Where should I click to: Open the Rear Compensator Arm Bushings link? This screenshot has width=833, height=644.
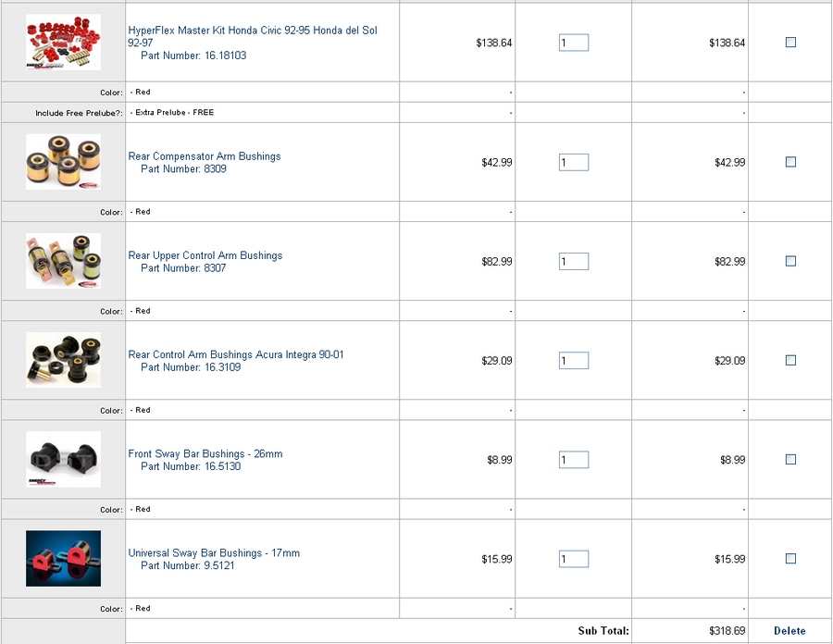click(205, 156)
